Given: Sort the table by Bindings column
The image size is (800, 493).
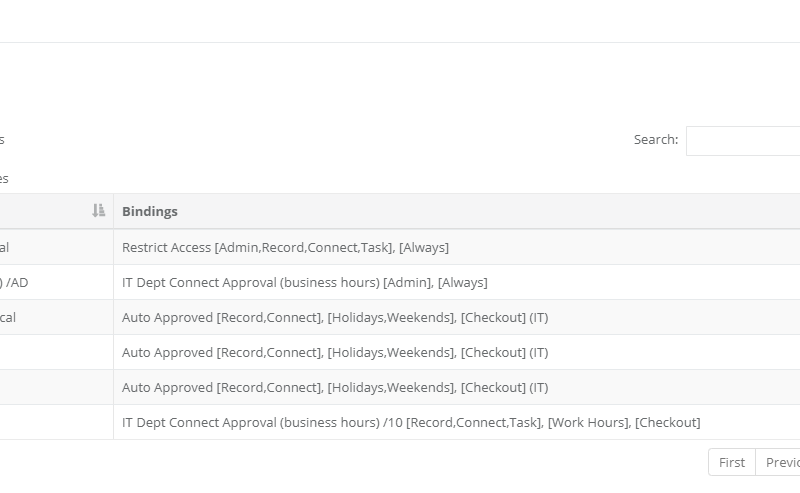Looking at the screenshot, I should coord(150,212).
